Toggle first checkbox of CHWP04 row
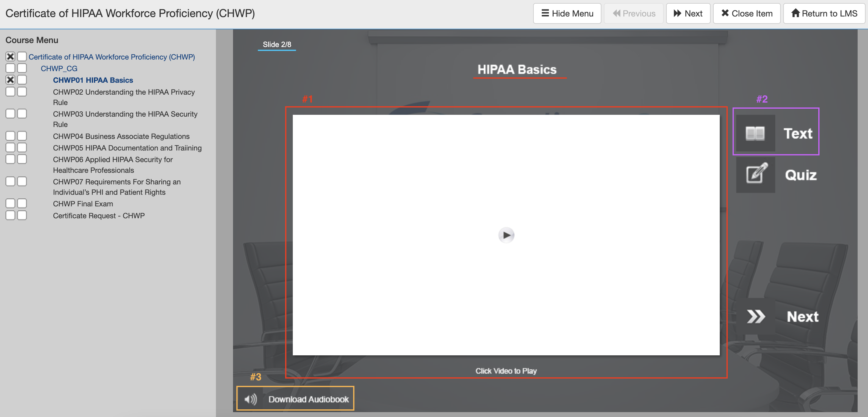The height and width of the screenshot is (417, 868). click(10, 136)
